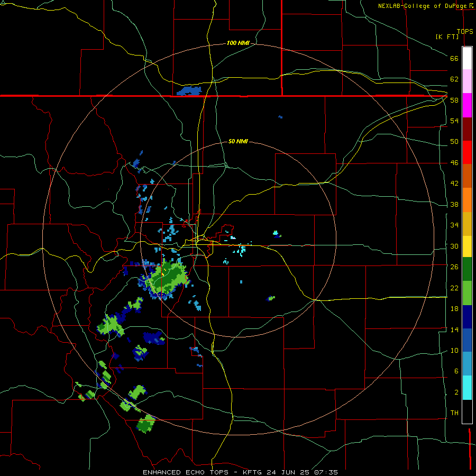Select the 22 scale value
This screenshot has width=476, height=476.
point(454,288)
